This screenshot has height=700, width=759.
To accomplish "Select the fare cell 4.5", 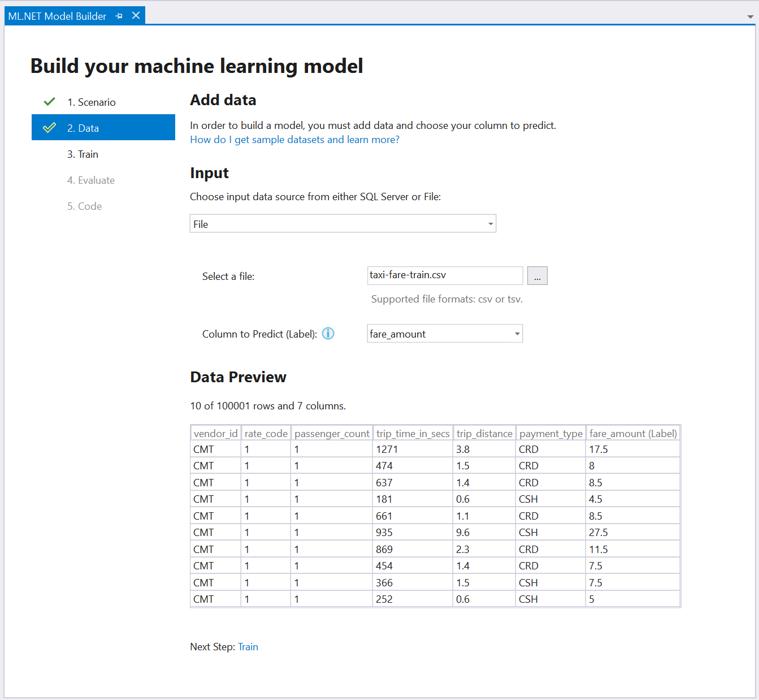I will [x=633, y=499].
